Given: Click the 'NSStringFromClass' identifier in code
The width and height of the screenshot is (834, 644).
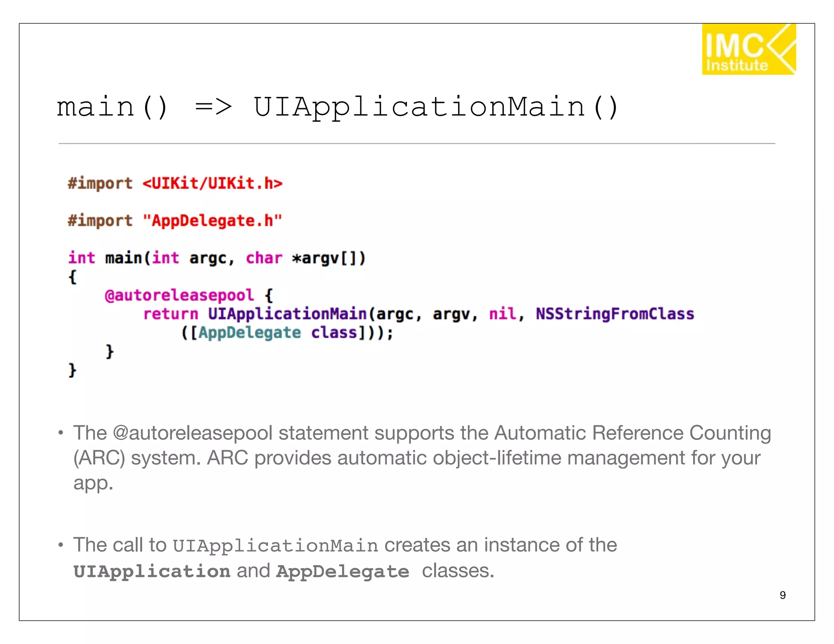Looking at the screenshot, I should click(x=615, y=314).
